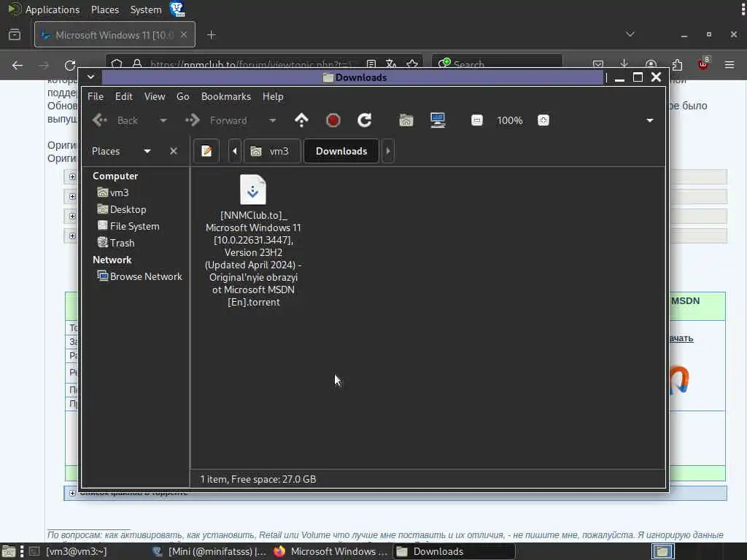Stop loading with the red stop icon
Image resolution: width=747 pixels, height=560 pixels.
click(x=333, y=120)
